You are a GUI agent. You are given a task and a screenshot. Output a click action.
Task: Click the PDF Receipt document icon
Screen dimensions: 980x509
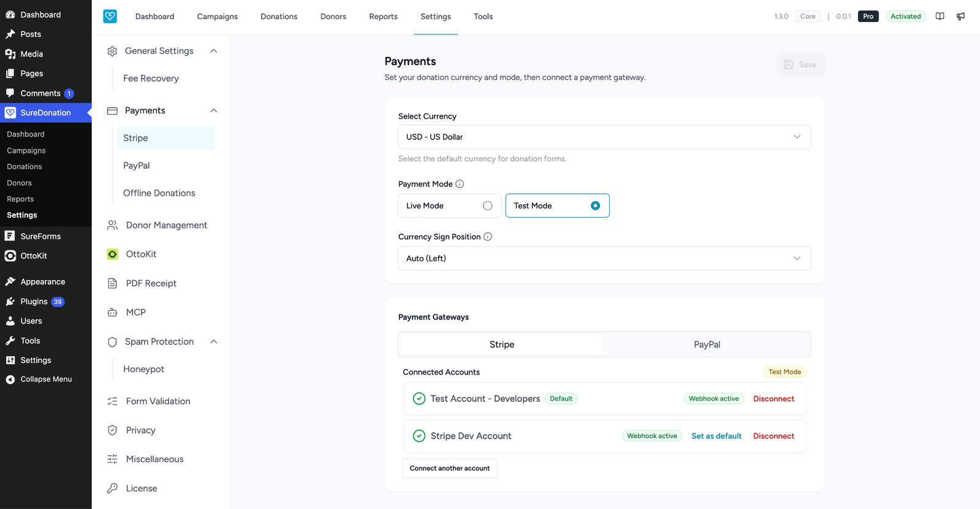tap(112, 283)
